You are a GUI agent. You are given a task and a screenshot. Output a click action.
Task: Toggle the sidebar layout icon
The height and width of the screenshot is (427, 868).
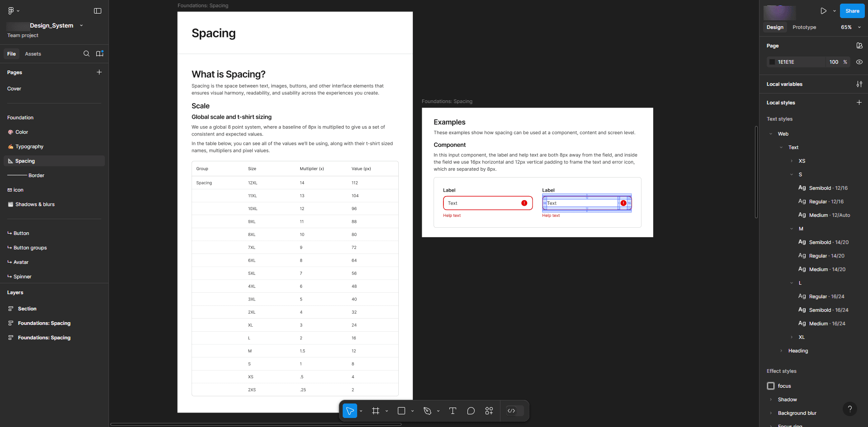[x=98, y=11]
